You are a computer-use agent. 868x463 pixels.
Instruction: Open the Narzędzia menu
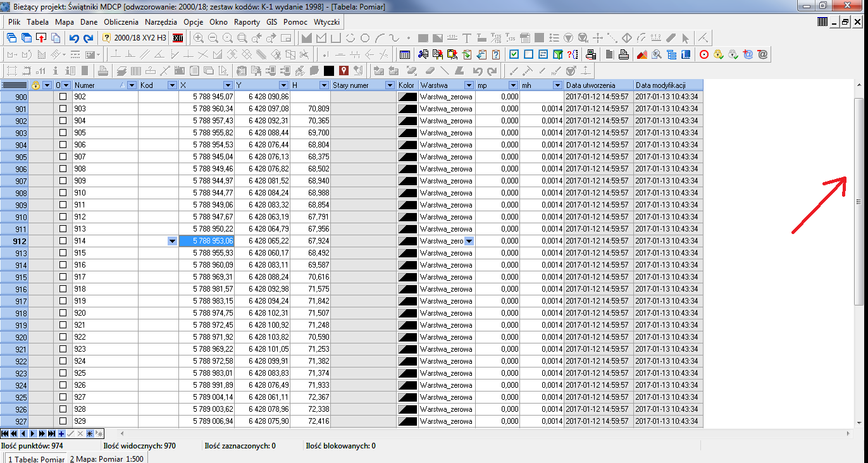[161, 22]
